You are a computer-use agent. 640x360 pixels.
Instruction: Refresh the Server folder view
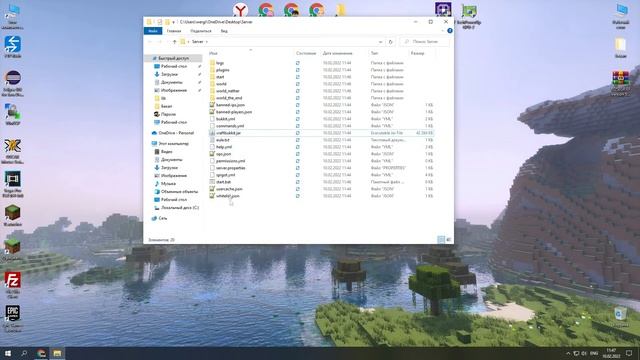pyautogui.click(x=391, y=42)
